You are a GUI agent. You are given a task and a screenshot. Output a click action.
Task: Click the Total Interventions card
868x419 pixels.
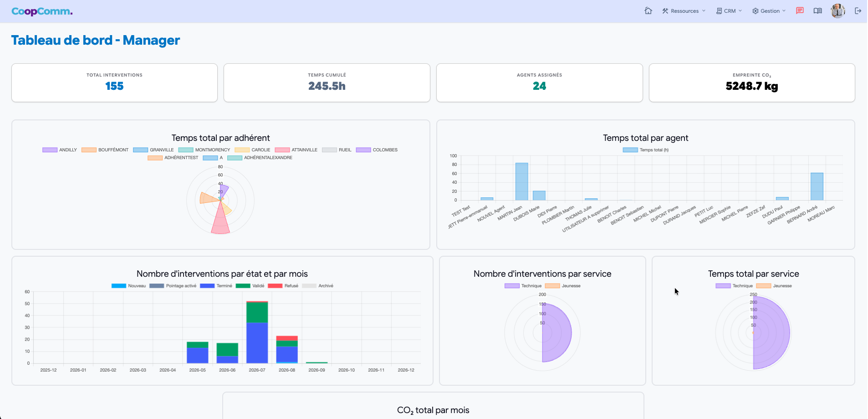(114, 83)
